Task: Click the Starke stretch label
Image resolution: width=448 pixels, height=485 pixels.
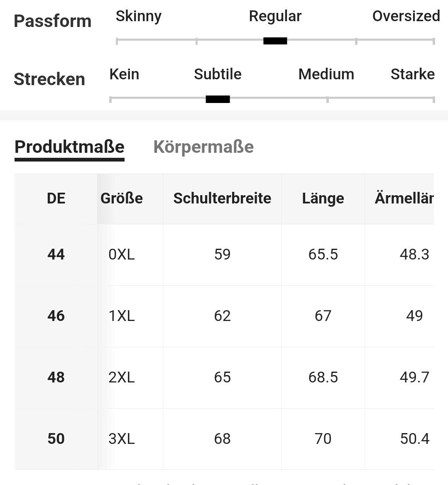Action: [412, 74]
